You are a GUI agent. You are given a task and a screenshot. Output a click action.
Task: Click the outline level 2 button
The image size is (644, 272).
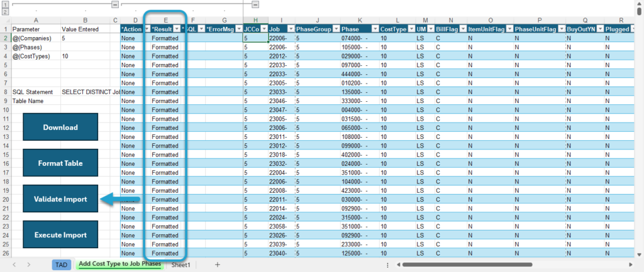pos(5,11)
